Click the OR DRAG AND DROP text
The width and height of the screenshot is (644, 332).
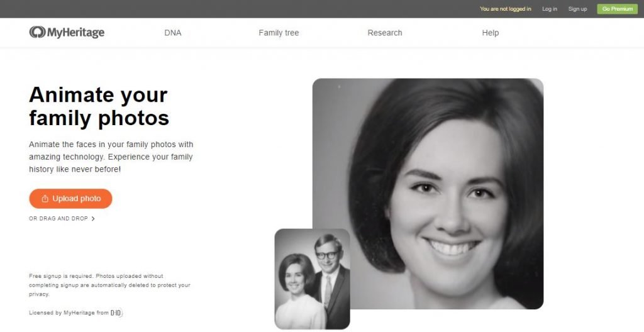(x=58, y=219)
